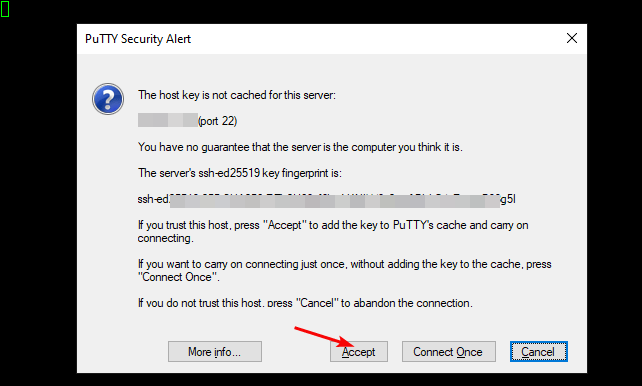
Task: Click the 'ssh-ed' fingerprint prefix text
Action: [x=154, y=199]
